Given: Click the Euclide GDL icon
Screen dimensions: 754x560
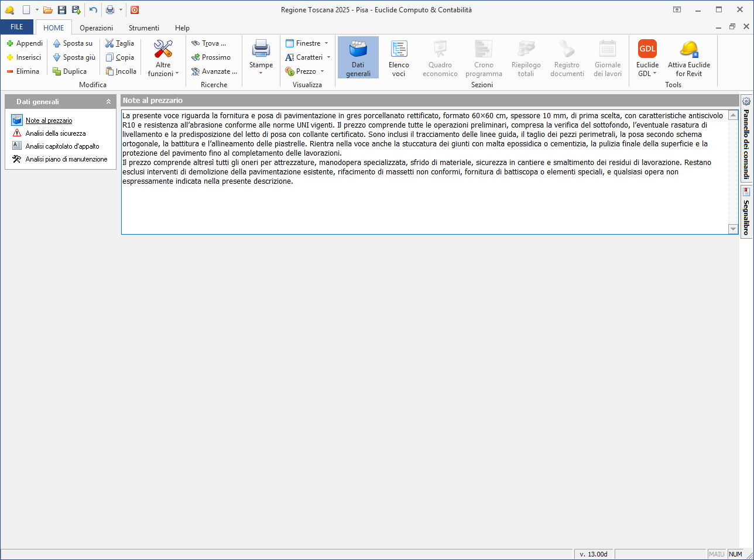Looking at the screenshot, I should click(x=647, y=49).
